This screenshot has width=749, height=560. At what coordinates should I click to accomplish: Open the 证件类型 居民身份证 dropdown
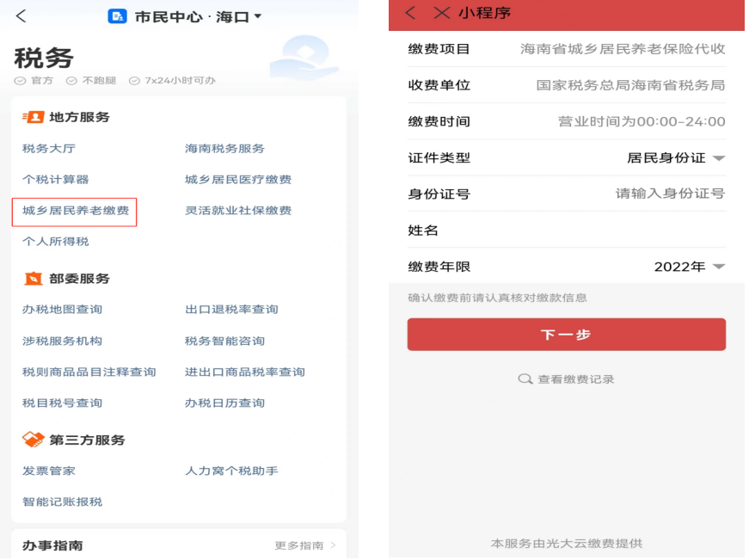[718, 158]
